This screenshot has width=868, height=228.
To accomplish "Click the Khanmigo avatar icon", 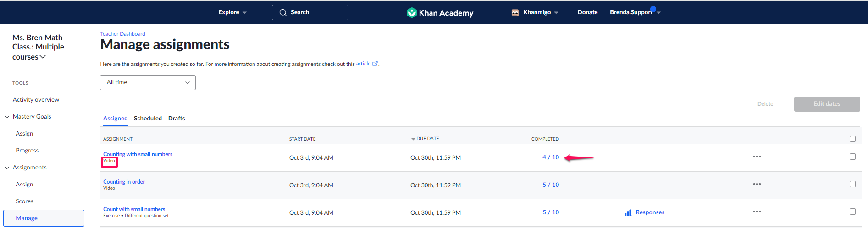I will (x=515, y=12).
